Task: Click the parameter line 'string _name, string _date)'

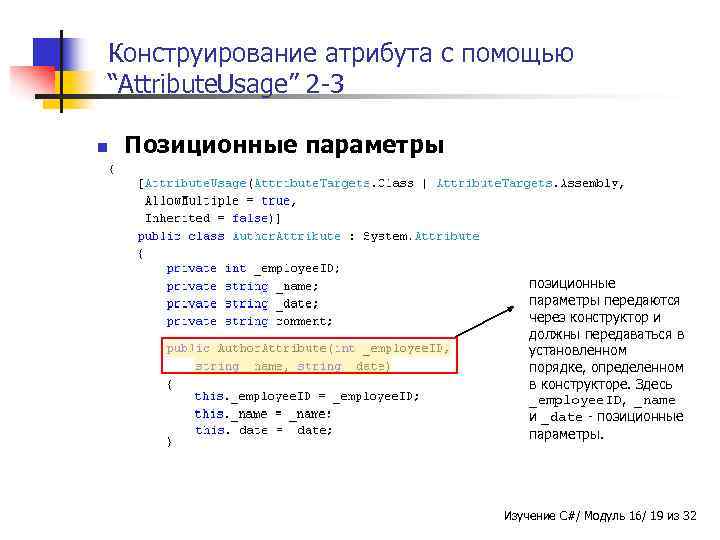Action: [292, 366]
